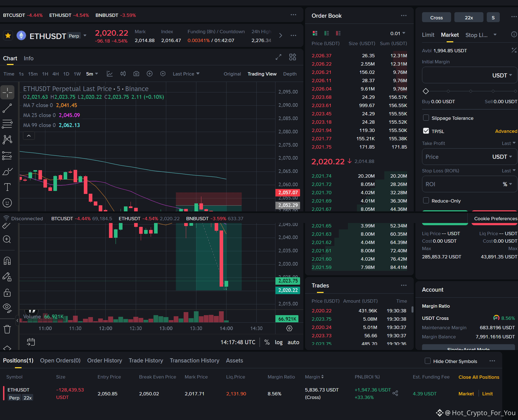Image resolution: width=518 pixels, height=420 pixels.
Task: Click the candlestick chart style icon
Action: pos(123,74)
